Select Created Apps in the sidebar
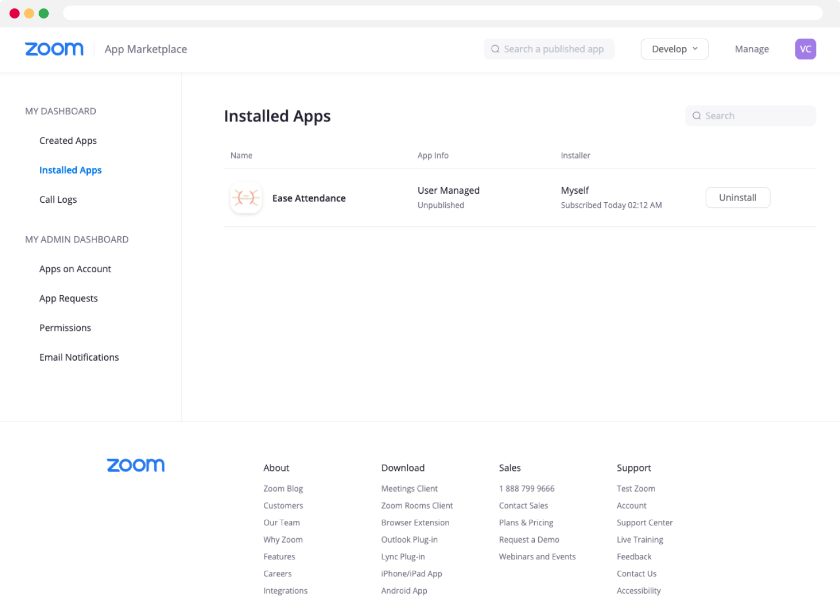 [x=68, y=141]
